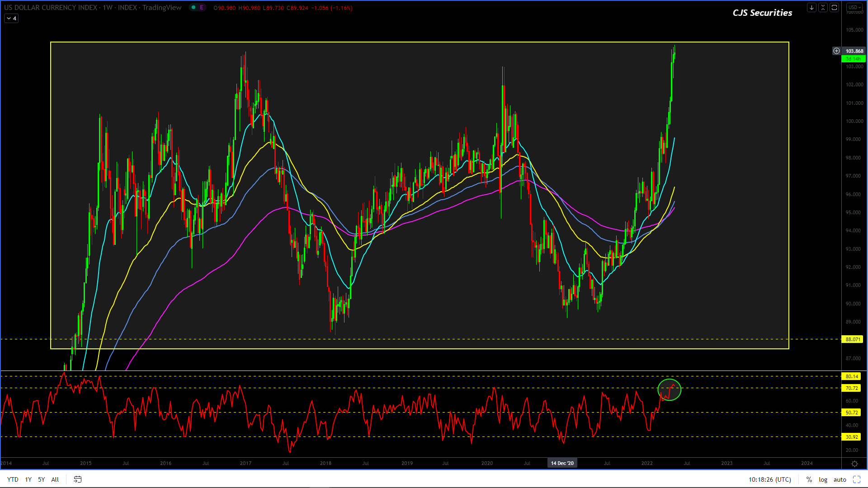Viewport: 868px width, 488px height.
Task: Expand the collapsed 4 indicators legend
Action: (11, 19)
